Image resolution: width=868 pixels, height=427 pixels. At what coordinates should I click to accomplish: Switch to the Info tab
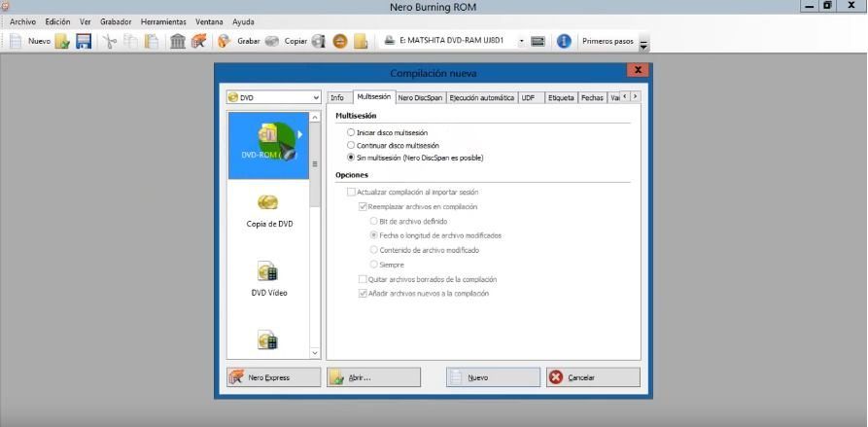coord(337,97)
